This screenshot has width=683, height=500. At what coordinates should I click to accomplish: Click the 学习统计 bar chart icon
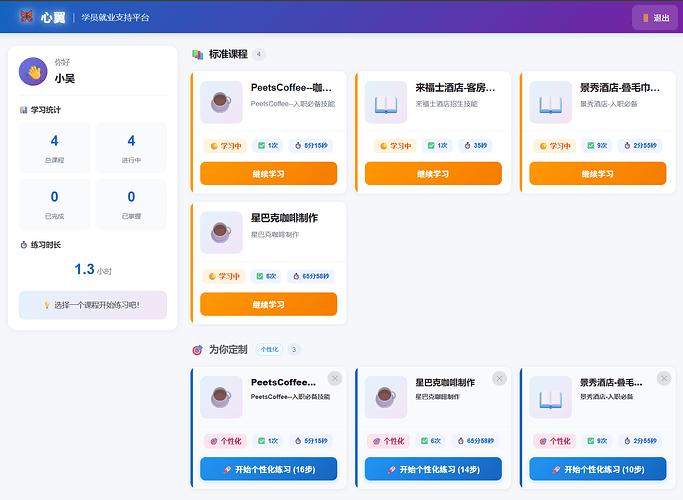(24, 110)
